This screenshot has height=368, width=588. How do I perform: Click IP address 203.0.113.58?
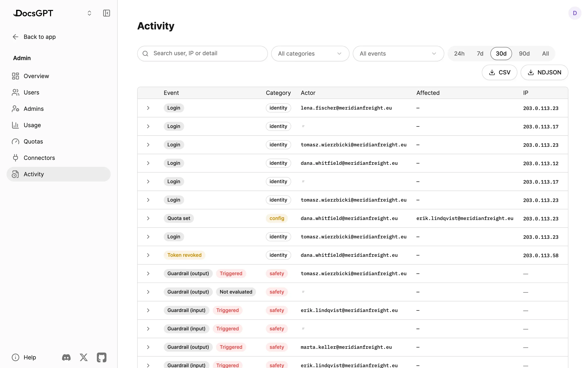(x=541, y=255)
